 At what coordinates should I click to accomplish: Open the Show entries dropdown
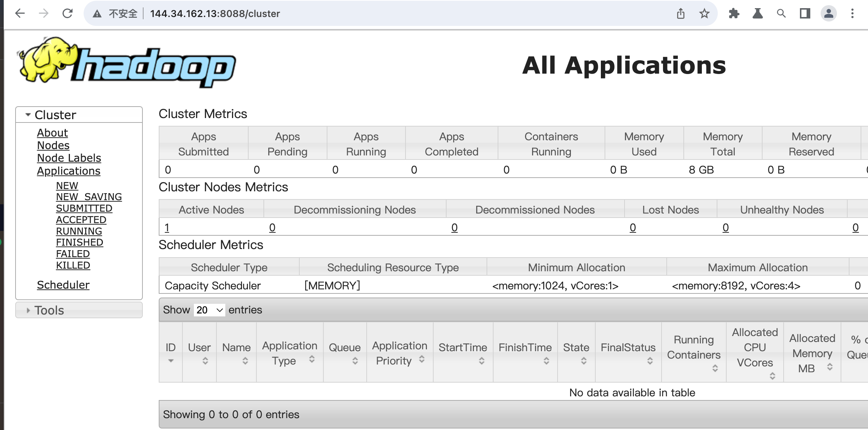coord(209,310)
